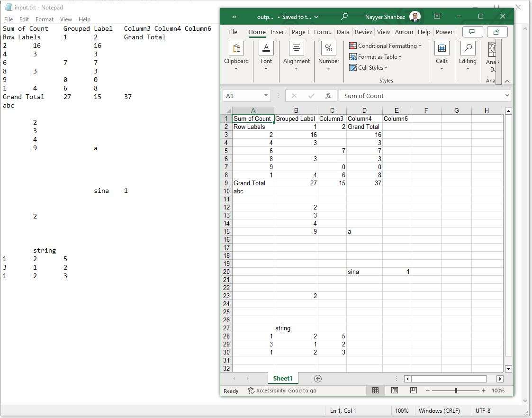Click the Insert Function fx icon

(328, 96)
